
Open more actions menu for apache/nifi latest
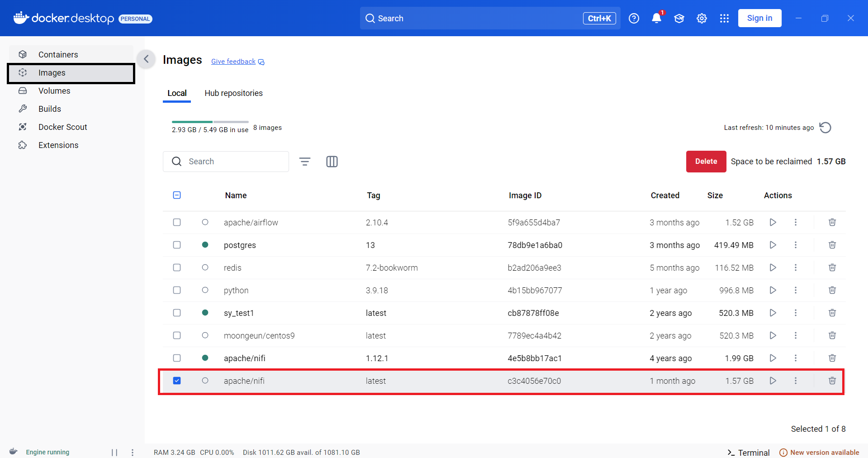coord(796,381)
